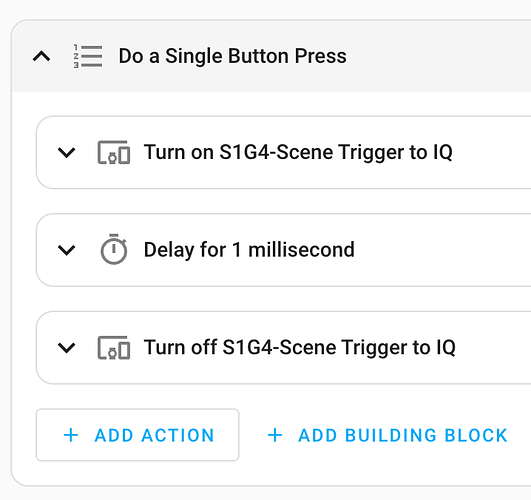Click the device icon beside Turn on action

pyautogui.click(x=114, y=152)
